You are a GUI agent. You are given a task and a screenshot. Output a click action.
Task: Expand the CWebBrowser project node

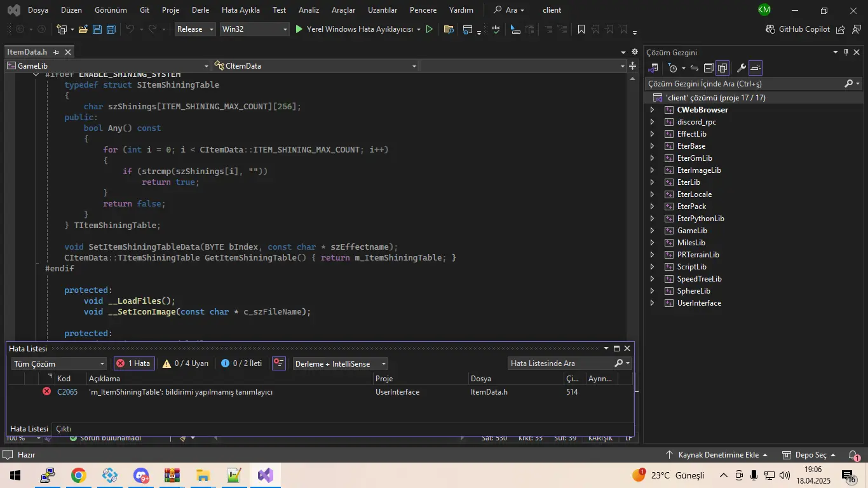pos(652,110)
